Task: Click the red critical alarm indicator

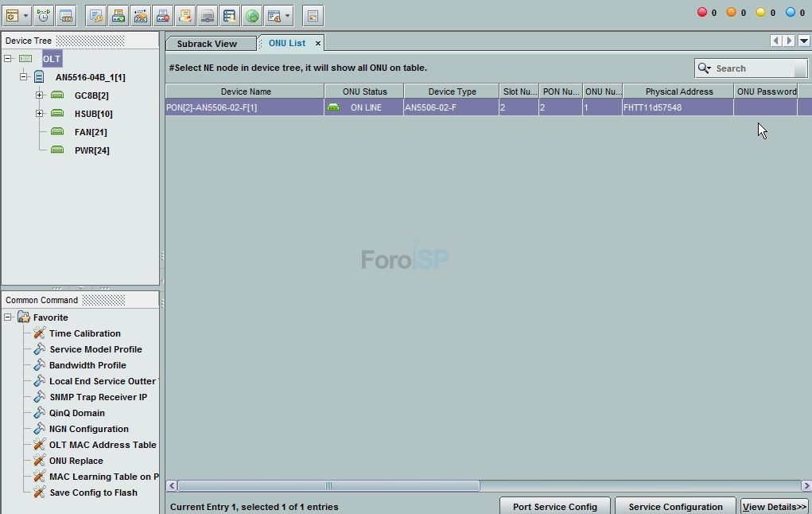Action: click(x=702, y=13)
